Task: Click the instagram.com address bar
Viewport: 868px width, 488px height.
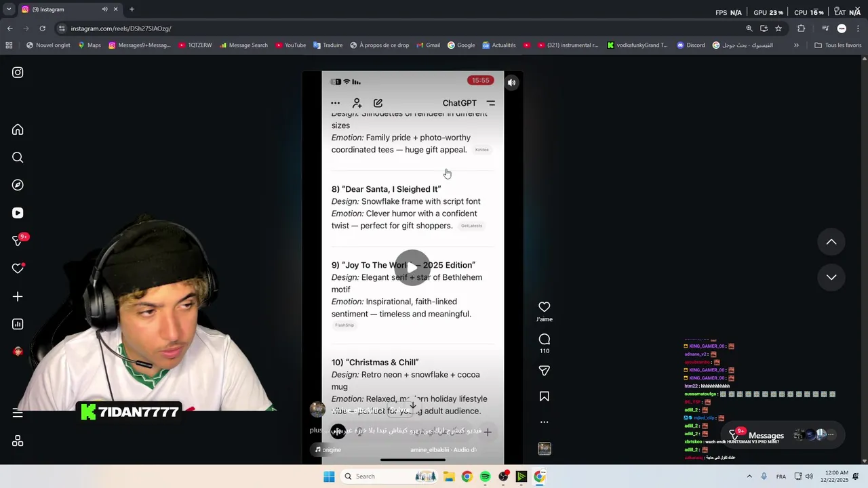Action: tap(400, 28)
